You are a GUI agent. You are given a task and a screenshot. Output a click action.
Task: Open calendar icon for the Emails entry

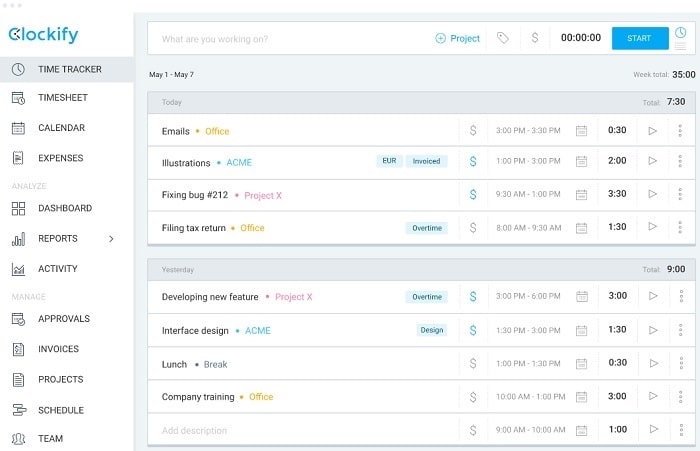(581, 131)
